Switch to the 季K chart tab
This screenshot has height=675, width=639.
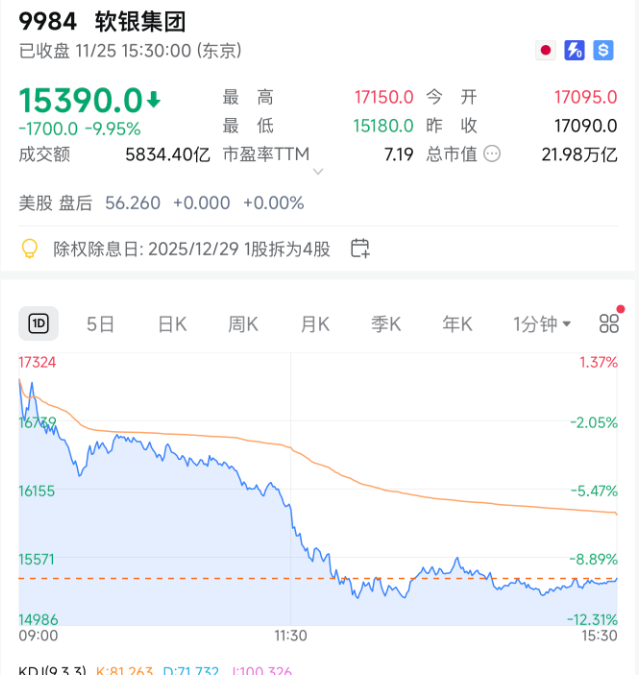point(386,324)
